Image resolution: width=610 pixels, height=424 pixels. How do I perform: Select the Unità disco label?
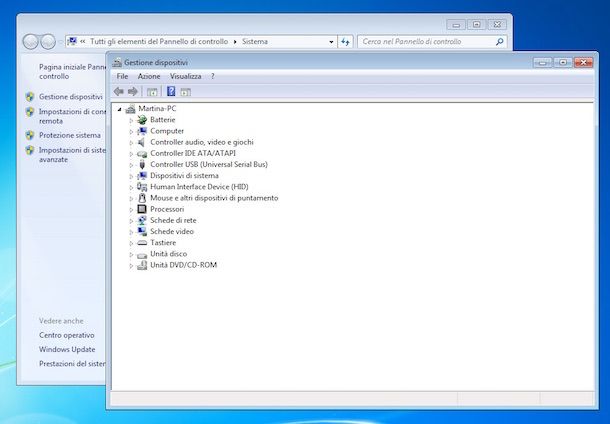coord(168,254)
